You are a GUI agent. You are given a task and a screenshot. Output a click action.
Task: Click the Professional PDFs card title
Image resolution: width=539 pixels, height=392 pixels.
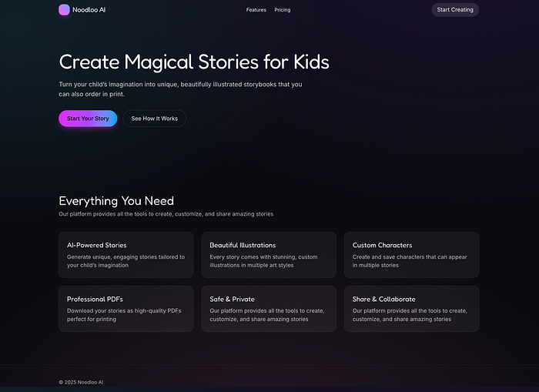tap(95, 299)
